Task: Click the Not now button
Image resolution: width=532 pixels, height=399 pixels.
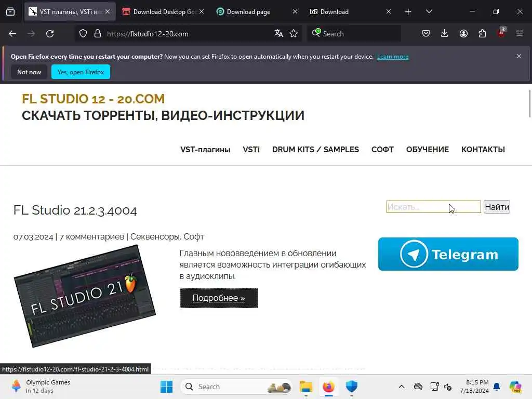Action: point(29,72)
